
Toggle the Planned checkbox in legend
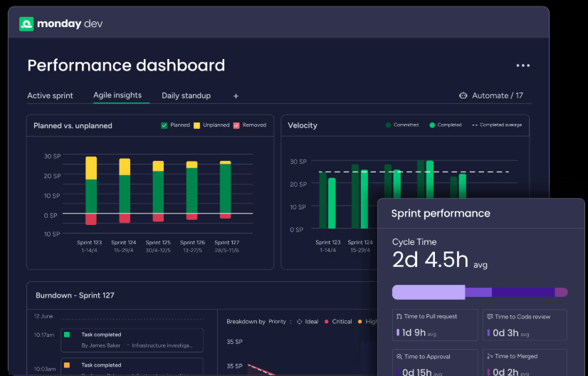pyautogui.click(x=164, y=125)
